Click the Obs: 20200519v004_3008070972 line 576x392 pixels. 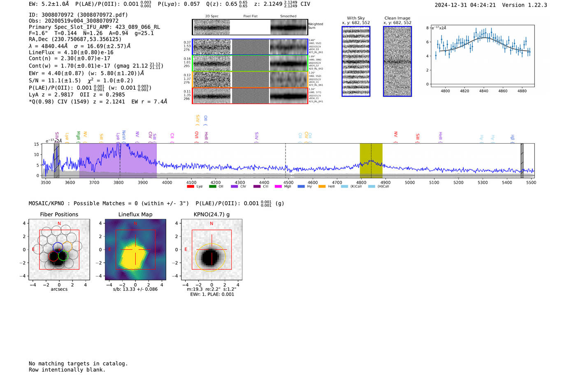click(x=74, y=21)
